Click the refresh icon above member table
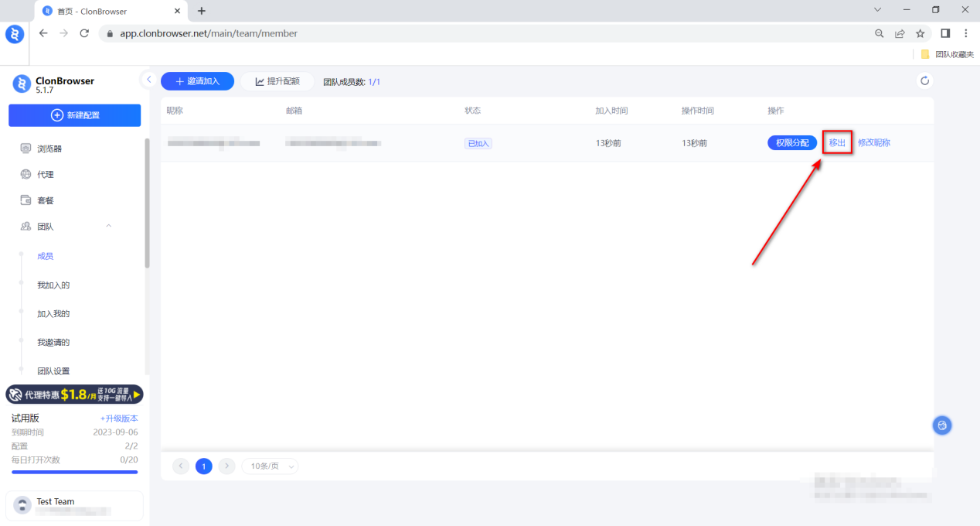980x526 pixels. click(x=924, y=81)
